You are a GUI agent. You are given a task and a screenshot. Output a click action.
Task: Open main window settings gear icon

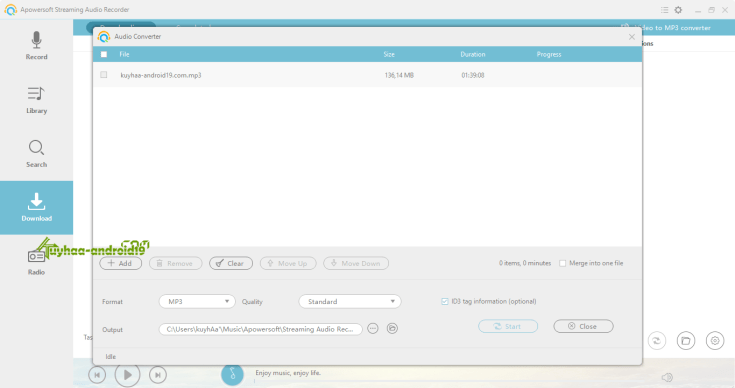tap(678, 10)
